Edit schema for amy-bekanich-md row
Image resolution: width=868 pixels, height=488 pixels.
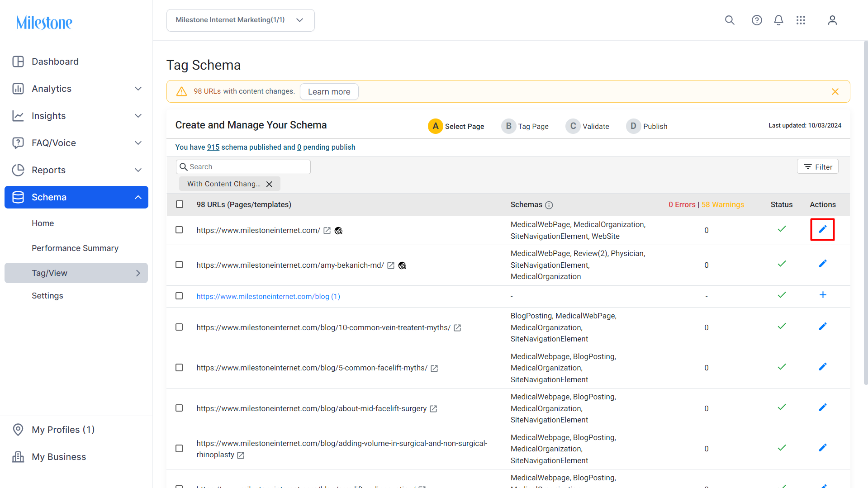[823, 264]
